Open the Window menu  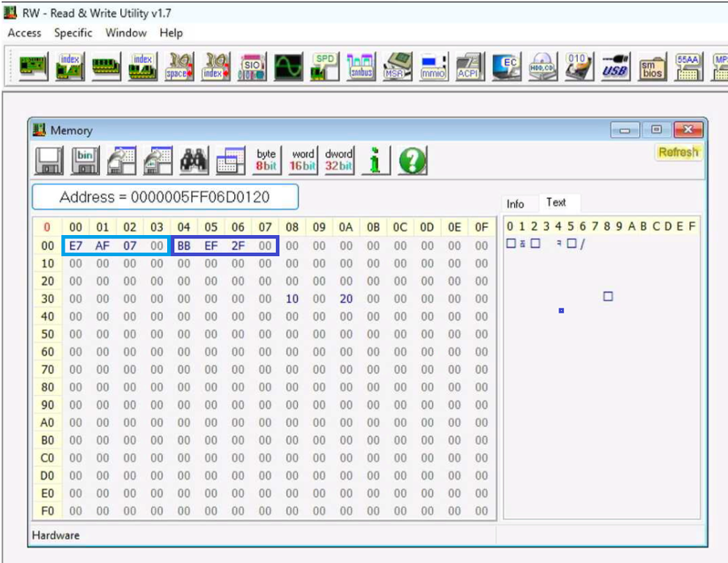pos(126,33)
